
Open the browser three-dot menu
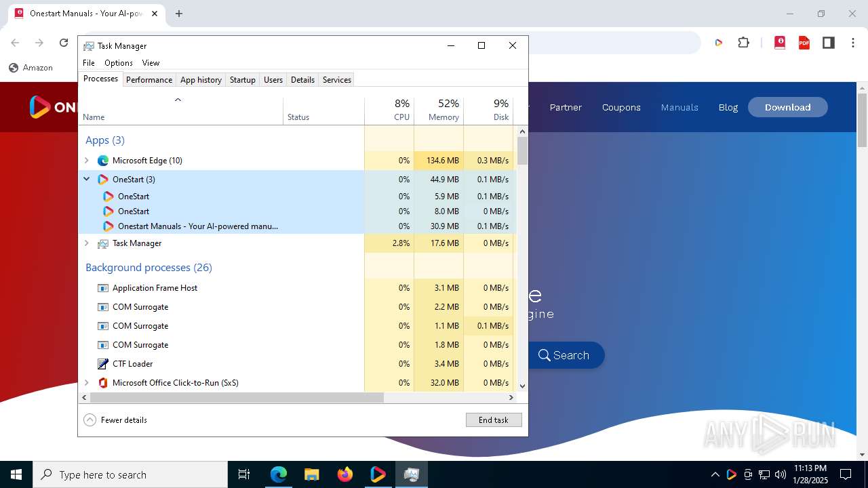(x=853, y=43)
